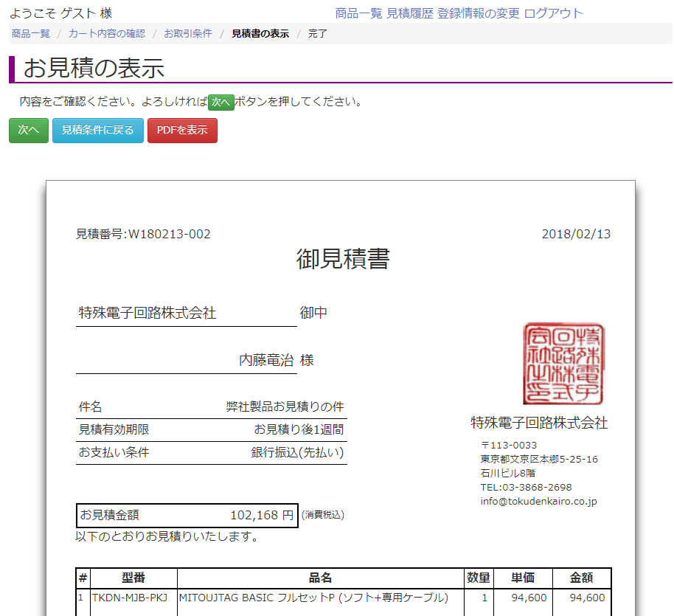
Task: Click the お見積金額 total box
Action: [x=187, y=515]
